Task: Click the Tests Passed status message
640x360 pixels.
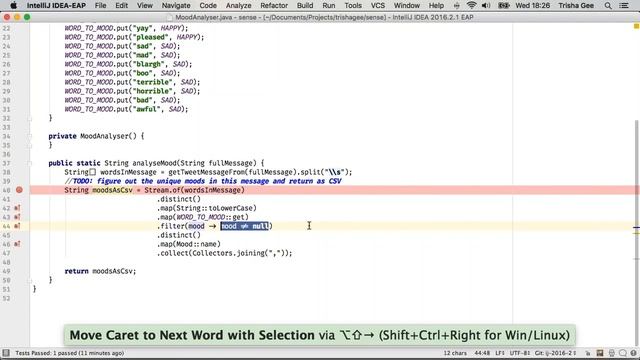Action: tap(69, 353)
